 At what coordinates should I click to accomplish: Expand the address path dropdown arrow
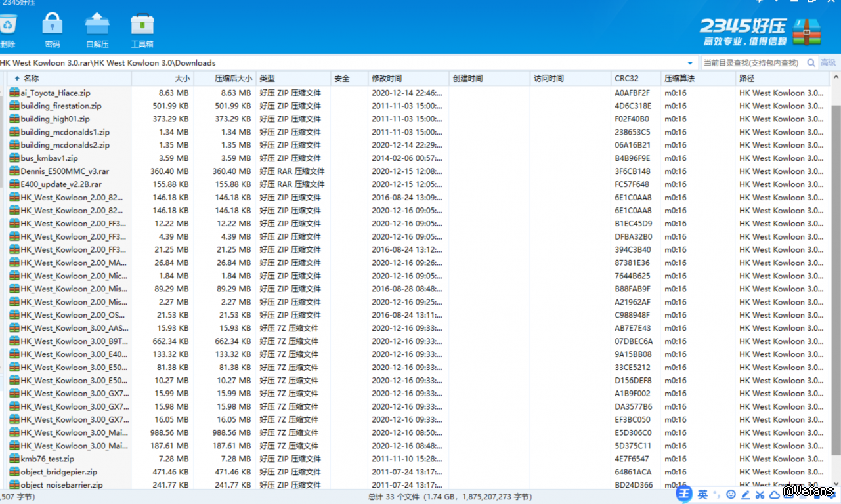click(x=690, y=63)
